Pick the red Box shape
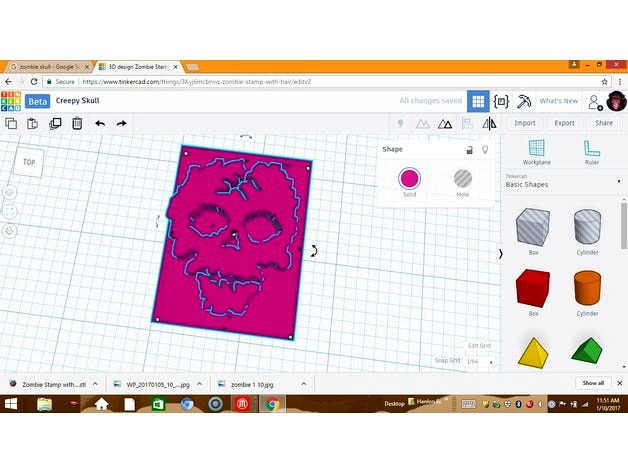 point(533,289)
